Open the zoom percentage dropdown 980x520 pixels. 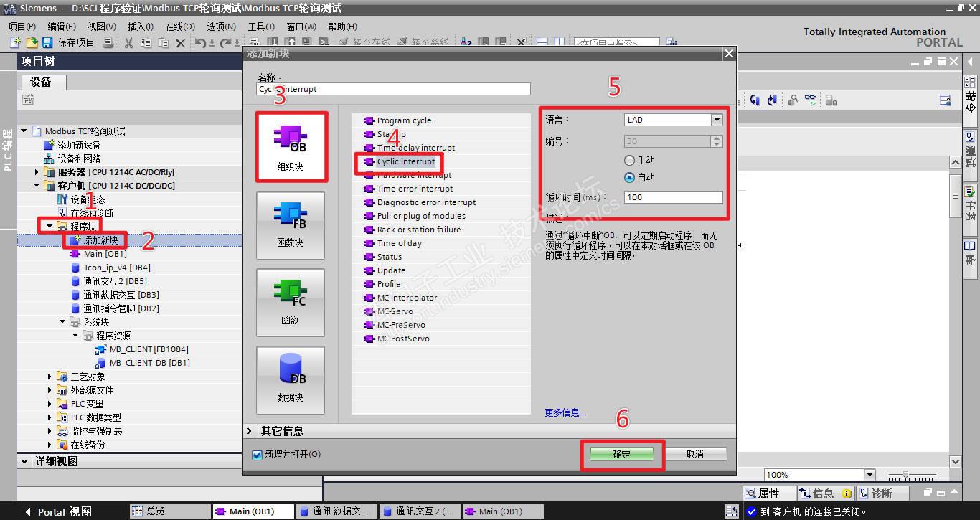tap(870, 475)
